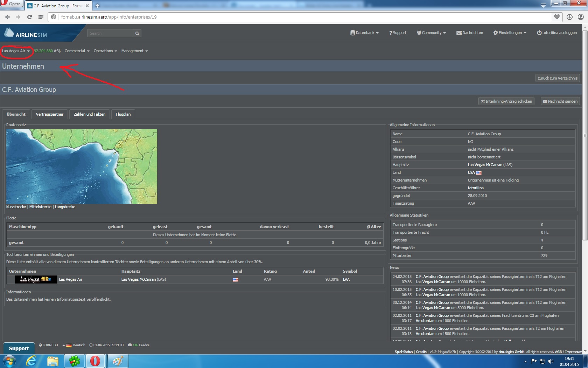Open Spiel-Status footer link

(x=404, y=352)
